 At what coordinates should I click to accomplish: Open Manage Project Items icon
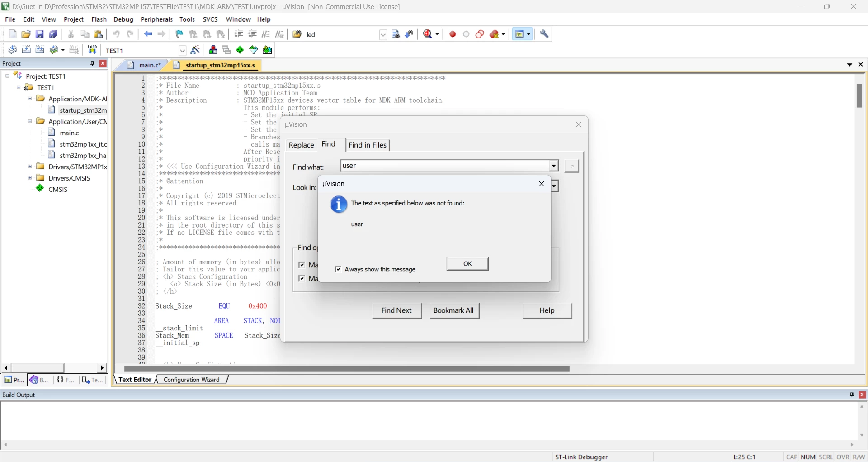pyautogui.click(x=213, y=50)
